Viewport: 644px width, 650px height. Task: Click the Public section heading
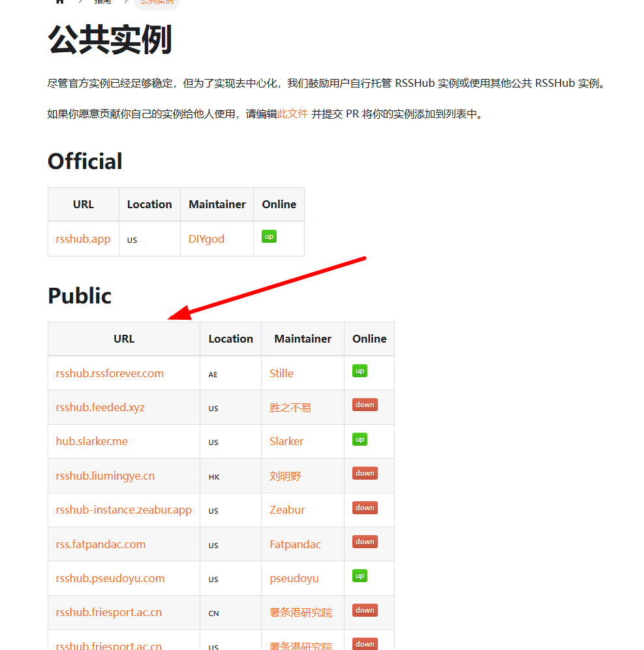click(x=80, y=296)
